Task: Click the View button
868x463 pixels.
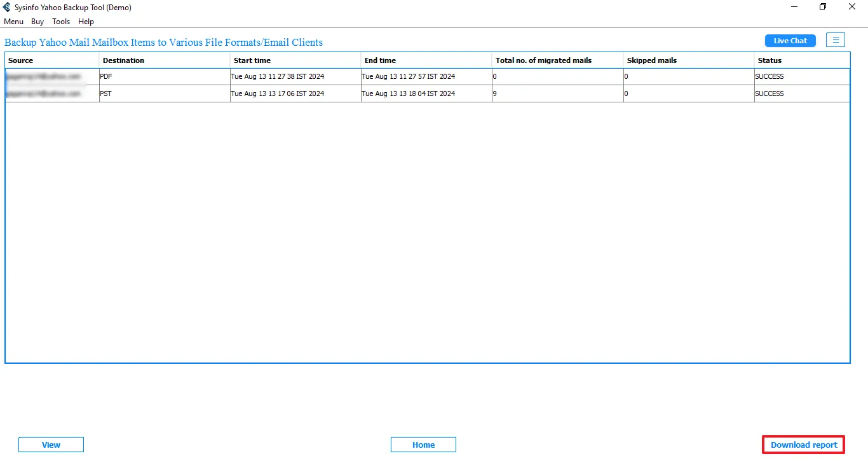Action: point(51,445)
